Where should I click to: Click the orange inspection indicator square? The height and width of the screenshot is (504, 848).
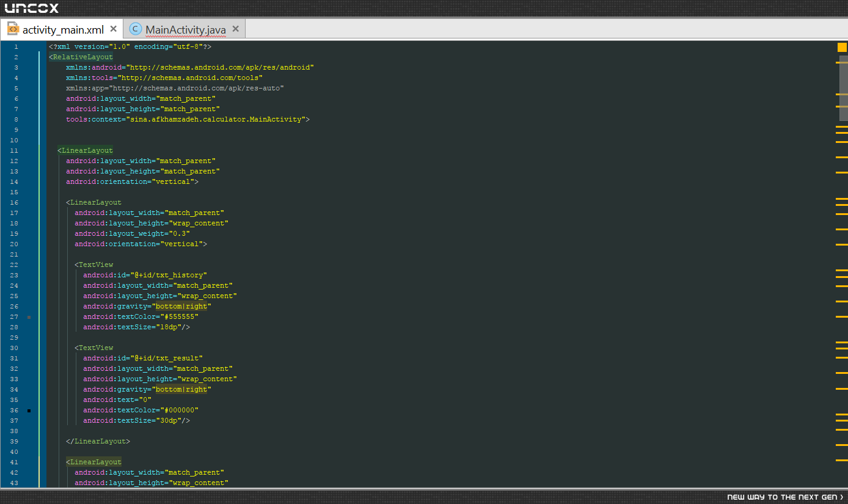pyautogui.click(x=842, y=47)
